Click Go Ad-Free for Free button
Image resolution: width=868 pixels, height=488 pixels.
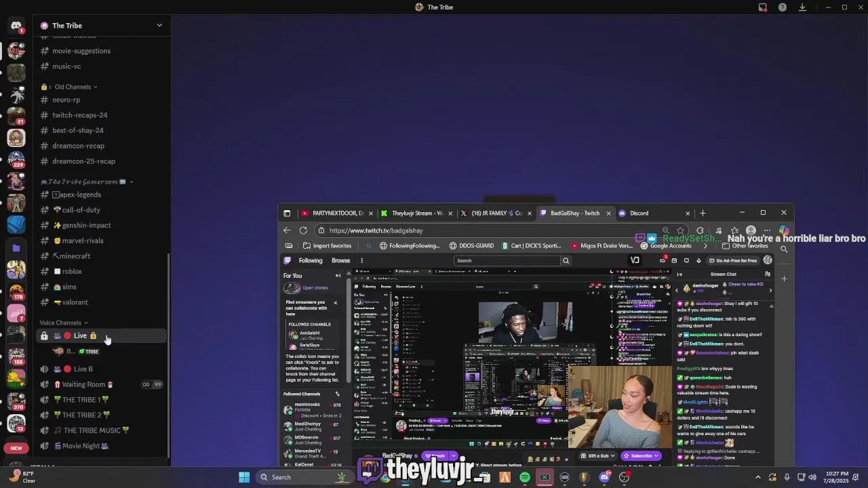pos(732,260)
